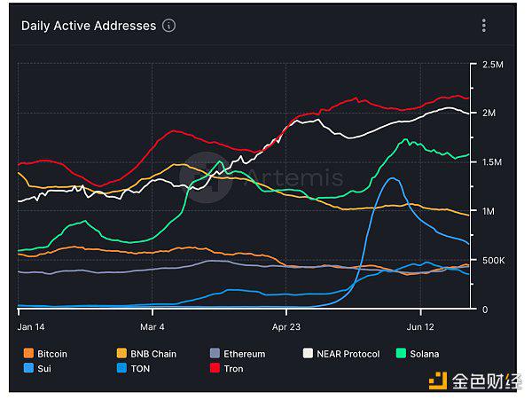
Task: Click the BNB Chain legend label
Action: point(153,354)
